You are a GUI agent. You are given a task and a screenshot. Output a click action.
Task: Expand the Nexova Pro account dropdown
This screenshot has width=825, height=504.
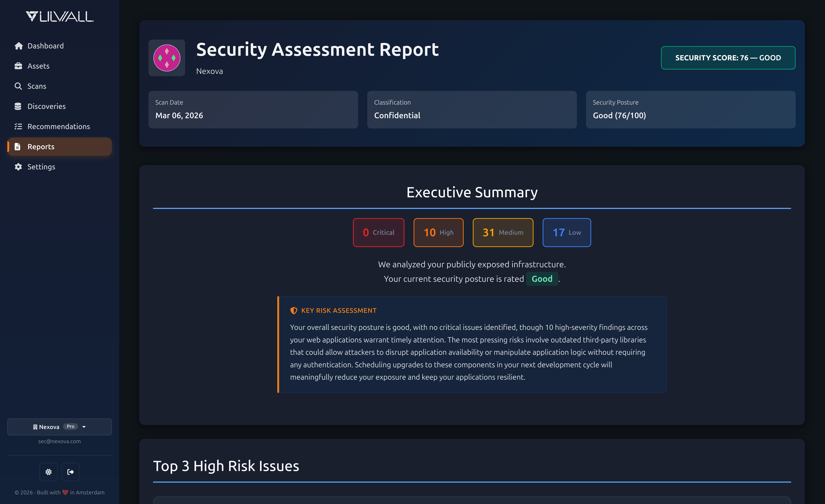tap(59, 427)
